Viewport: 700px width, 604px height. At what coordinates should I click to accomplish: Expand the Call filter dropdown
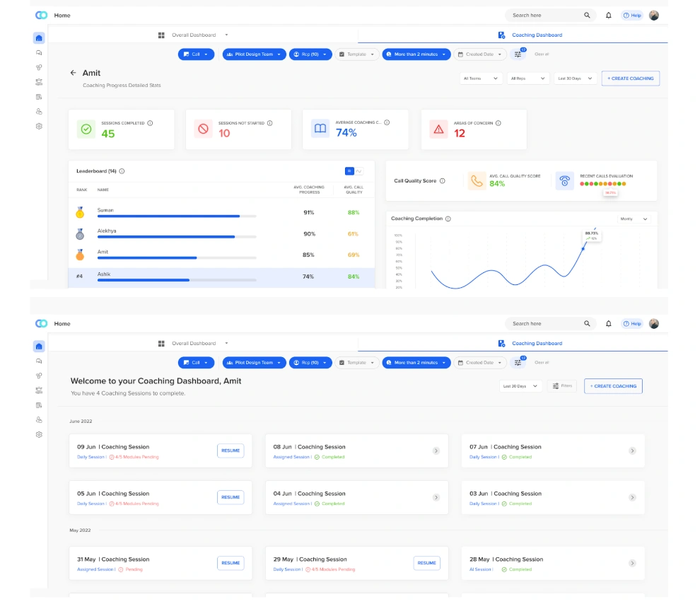[x=196, y=54]
